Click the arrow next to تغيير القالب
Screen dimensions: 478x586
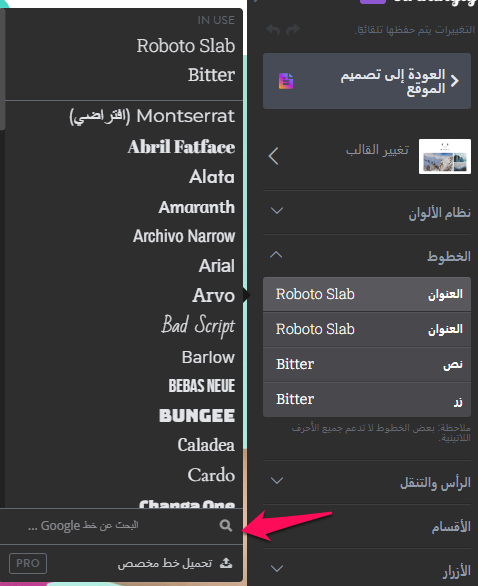(x=274, y=156)
